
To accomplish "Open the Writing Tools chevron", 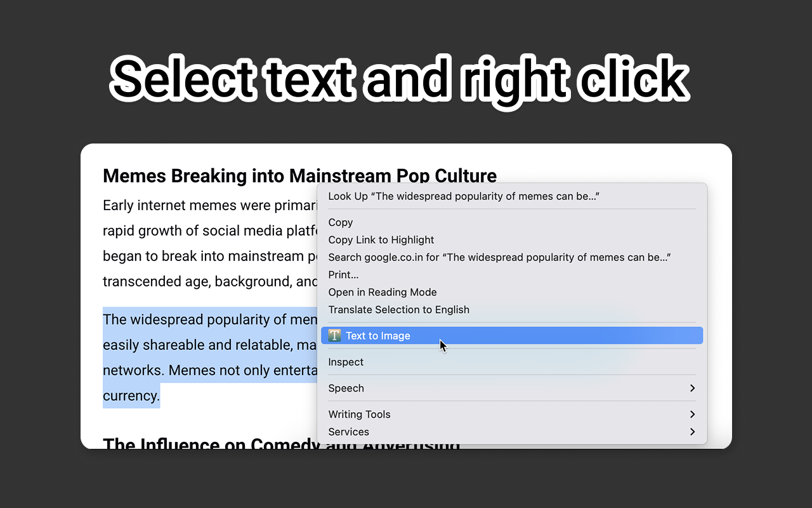I will point(693,414).
